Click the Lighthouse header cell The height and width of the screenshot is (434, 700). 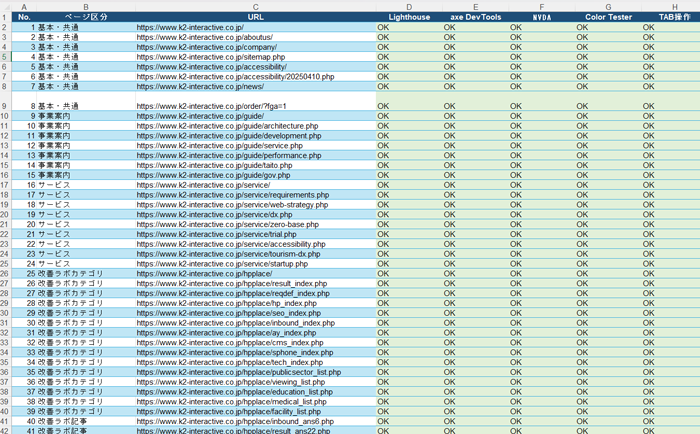point(409,17)
